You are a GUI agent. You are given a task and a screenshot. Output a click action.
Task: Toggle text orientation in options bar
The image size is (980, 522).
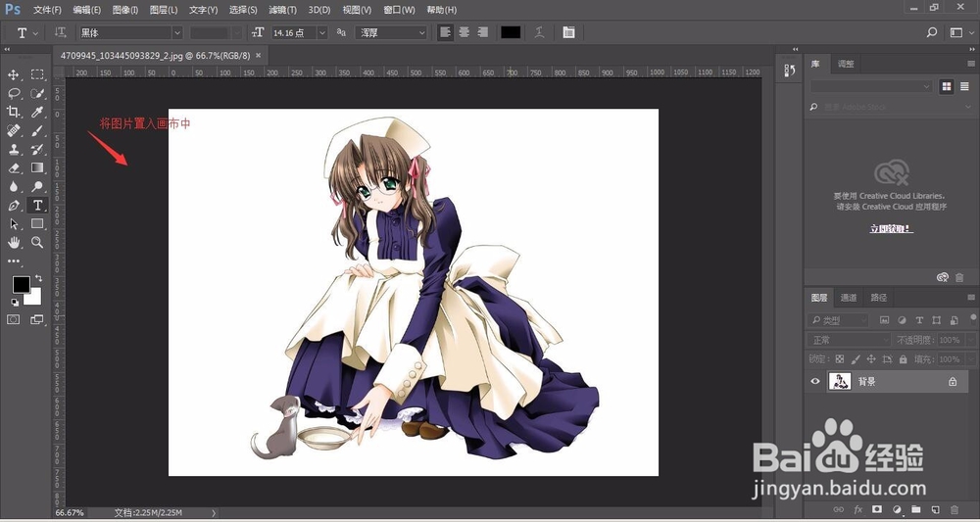point(60,32)
